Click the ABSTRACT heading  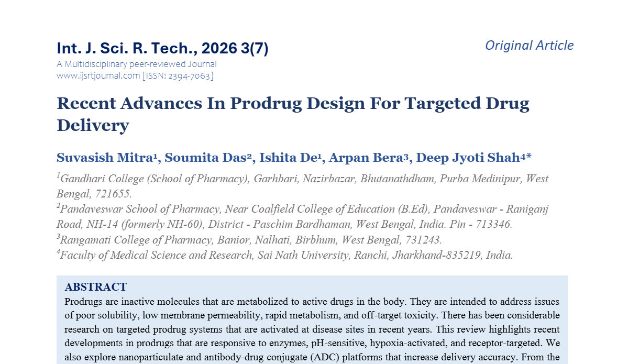pos(96,287)
